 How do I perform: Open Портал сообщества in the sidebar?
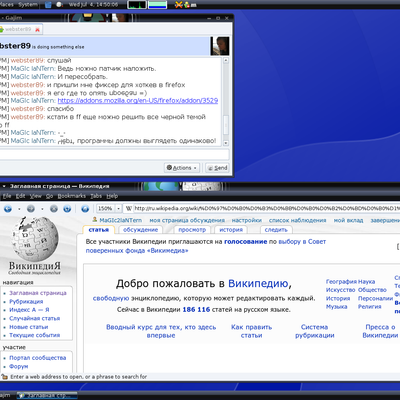coord(37,358)
